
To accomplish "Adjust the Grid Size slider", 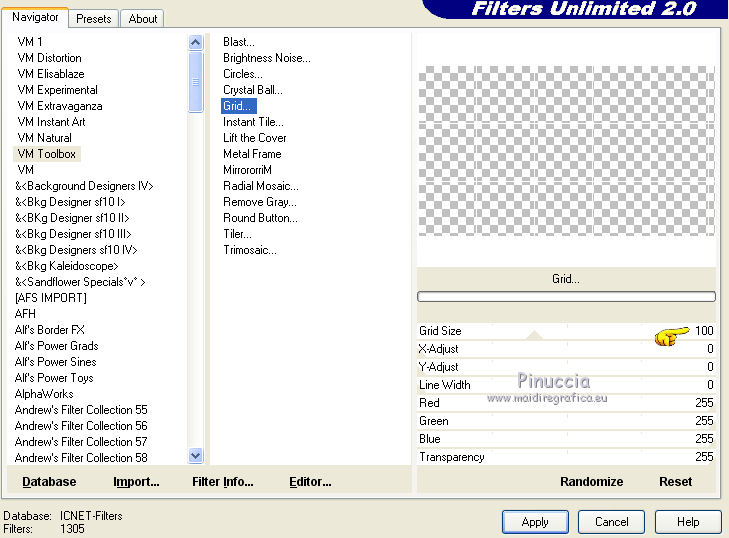I will pyautogui.click(x=566, y=331).
